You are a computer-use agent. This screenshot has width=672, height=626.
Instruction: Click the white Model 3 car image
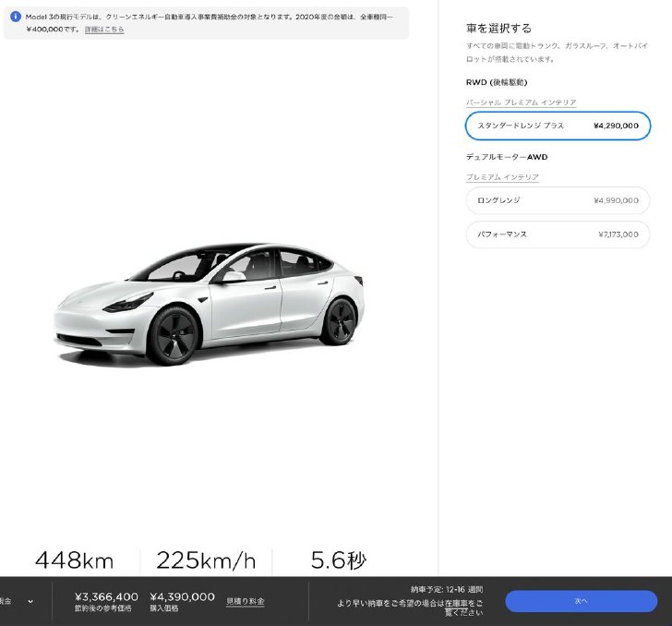210,304
